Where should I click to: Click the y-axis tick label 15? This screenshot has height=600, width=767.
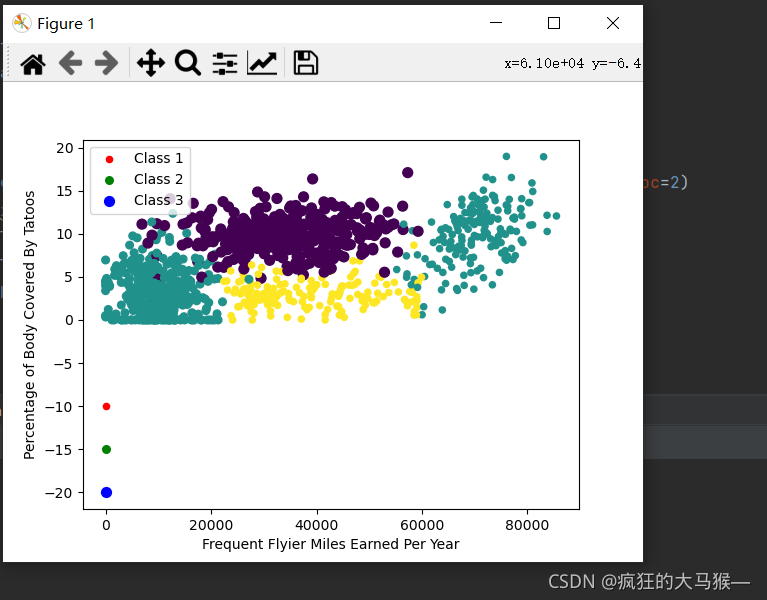point(65,191)
